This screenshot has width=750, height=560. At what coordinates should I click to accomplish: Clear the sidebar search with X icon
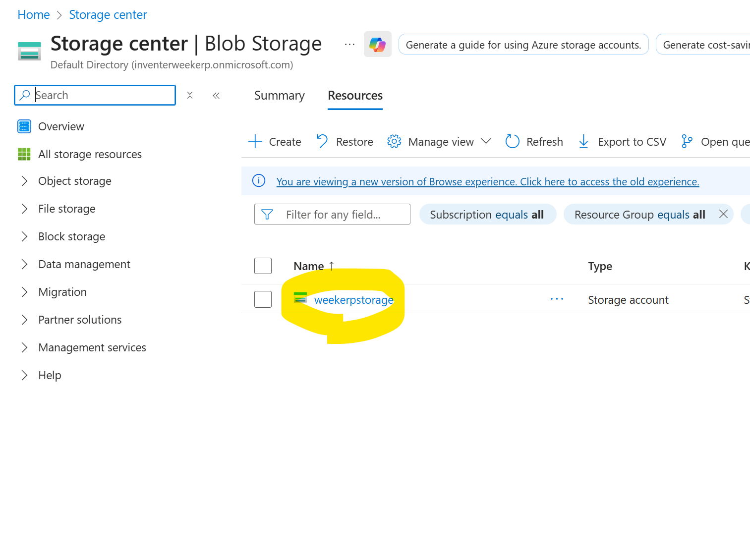click(190, 96)
